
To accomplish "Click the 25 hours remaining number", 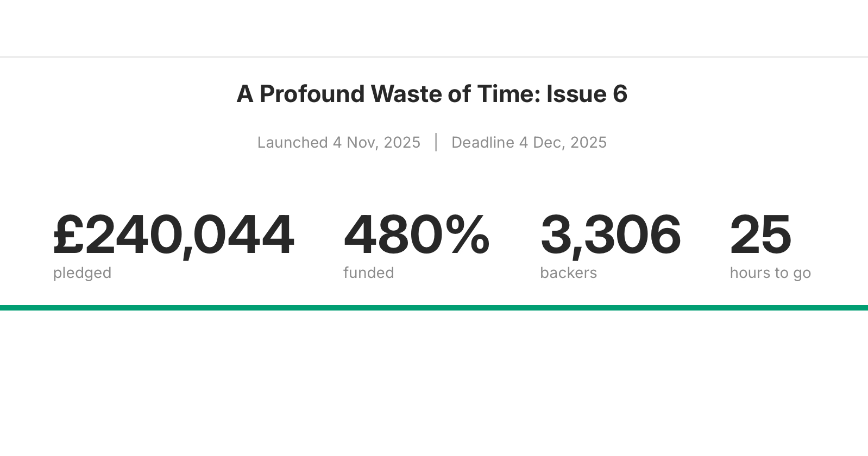I will 760,235.
